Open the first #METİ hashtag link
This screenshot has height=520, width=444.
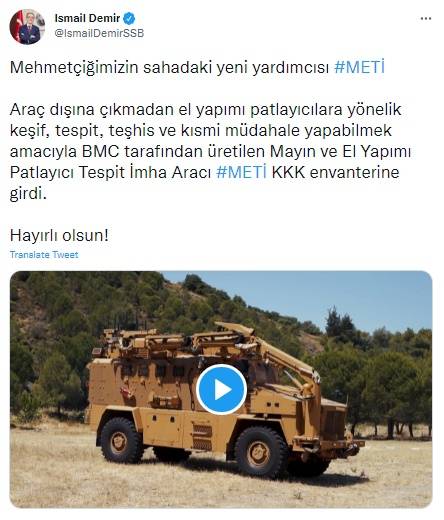click(359, 67)
